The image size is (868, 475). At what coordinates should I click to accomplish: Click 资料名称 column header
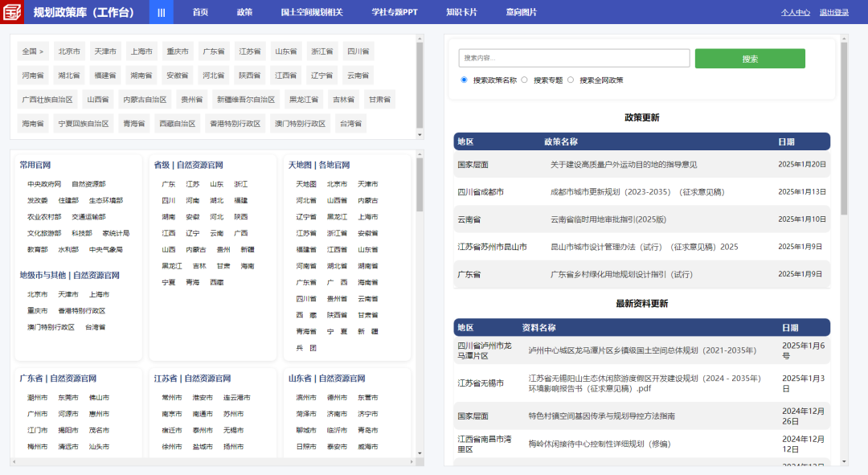[x=538, y=328]
